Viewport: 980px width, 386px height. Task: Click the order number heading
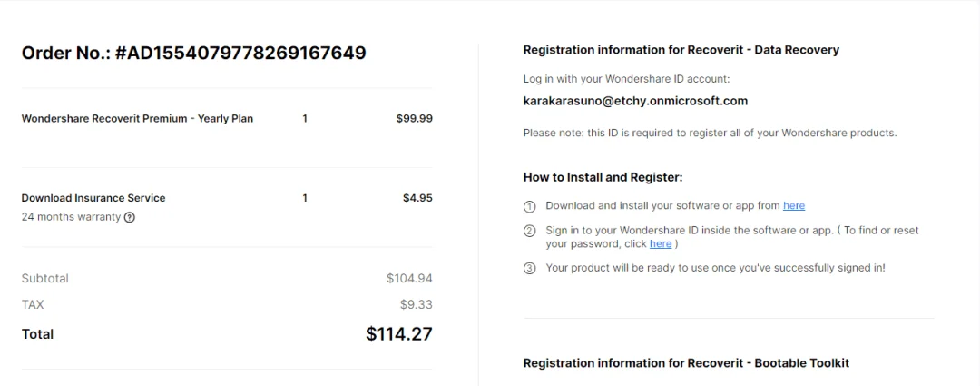194,54
